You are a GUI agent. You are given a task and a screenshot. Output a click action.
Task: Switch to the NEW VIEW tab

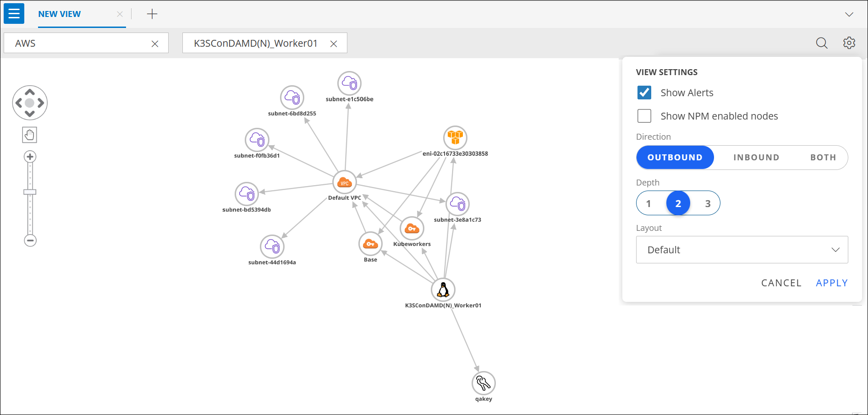point(60,14)
